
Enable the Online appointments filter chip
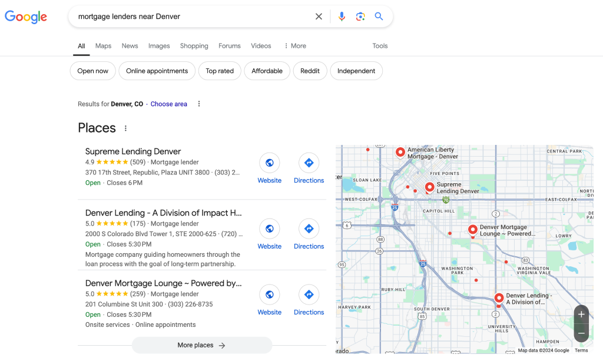click(157, 71)
